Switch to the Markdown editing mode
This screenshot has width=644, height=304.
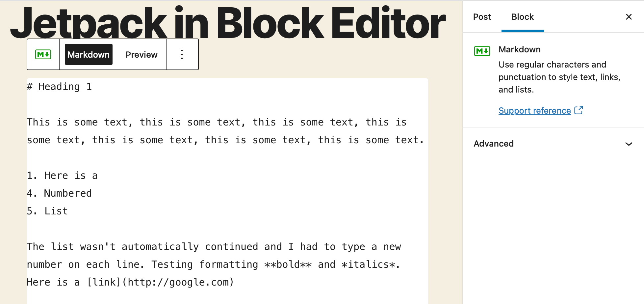(89, 54)
